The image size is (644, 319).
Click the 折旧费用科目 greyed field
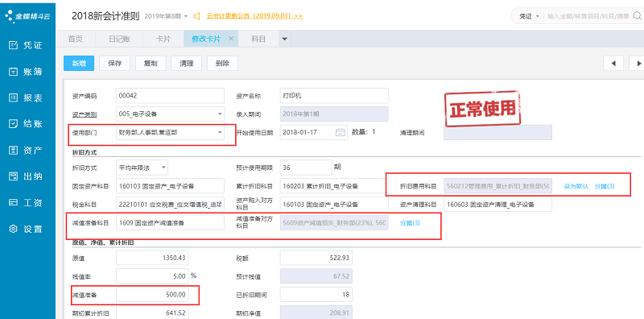pyautogui.click(x=497, y=186)
